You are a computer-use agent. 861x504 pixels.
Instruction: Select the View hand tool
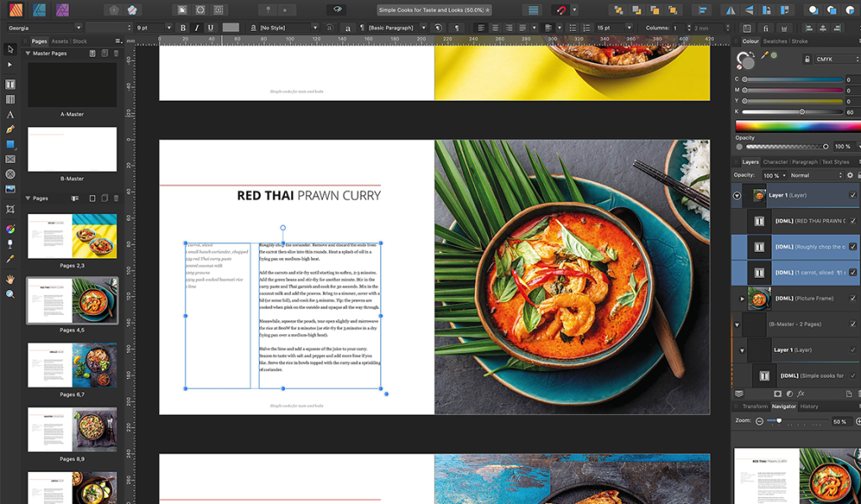(10, 279)
